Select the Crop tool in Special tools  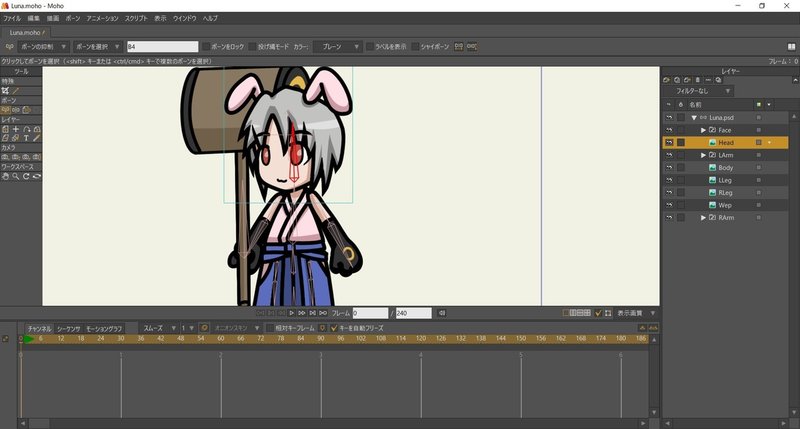pyautogui.click(x=5, y=91)
